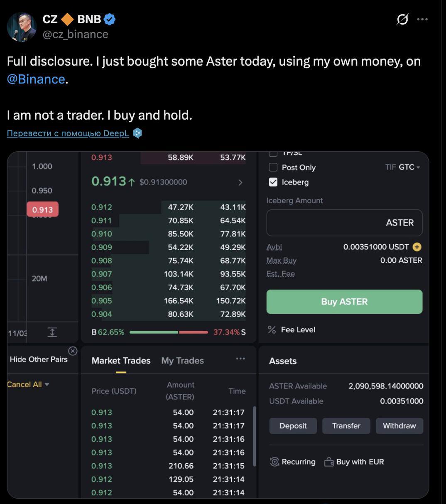
Task: Click the Withdraw button
Action: pos(399,426)
